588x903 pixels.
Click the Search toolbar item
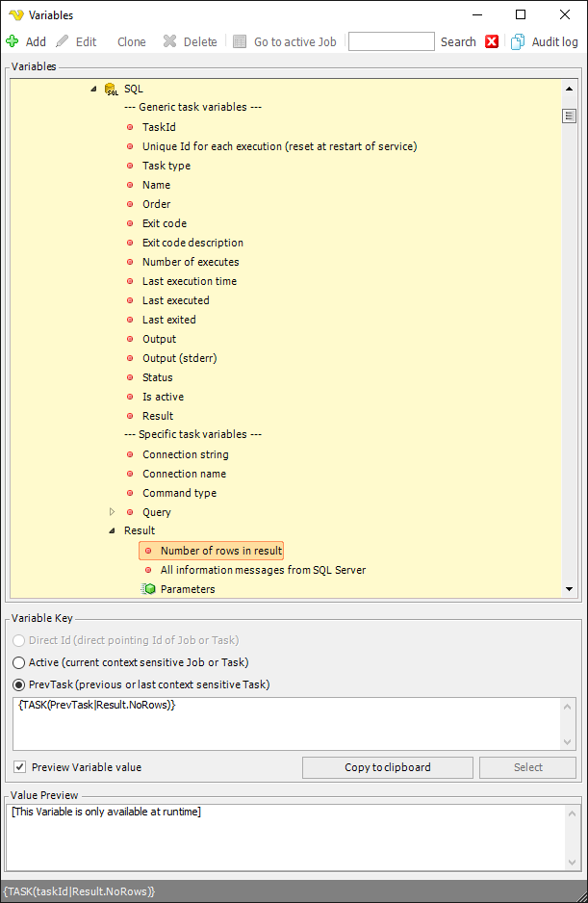(458, 42)
